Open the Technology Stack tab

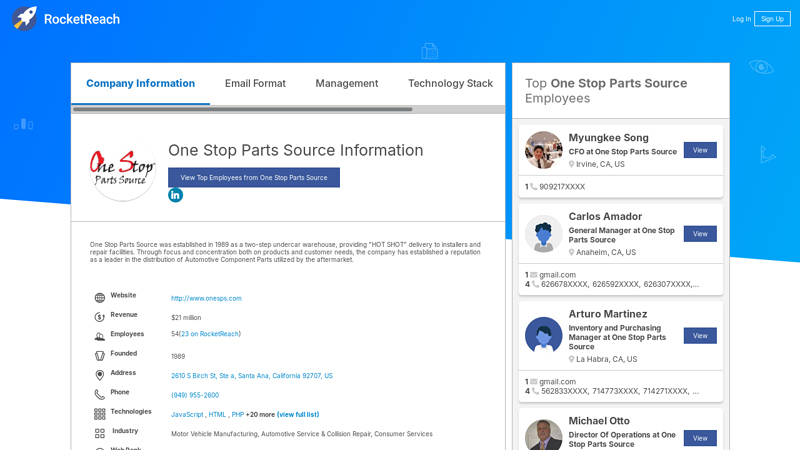point(450,83)
